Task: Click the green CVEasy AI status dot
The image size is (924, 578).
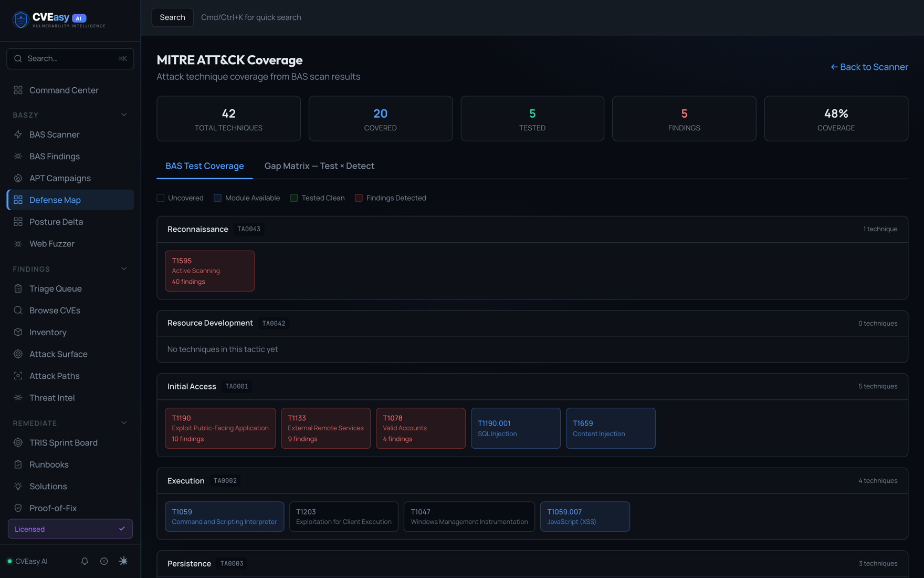Action: pos(9,561)
